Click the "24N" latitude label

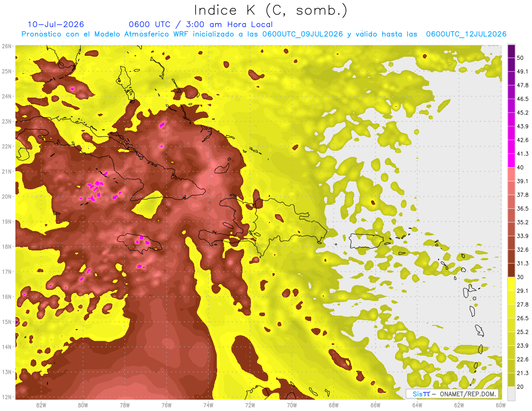7,96
